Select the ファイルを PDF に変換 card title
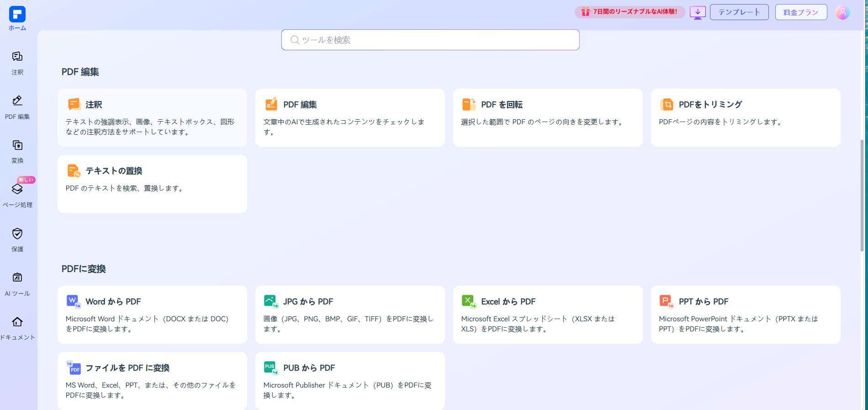Viewport: 868px width, 410px height. coord(127,368)
